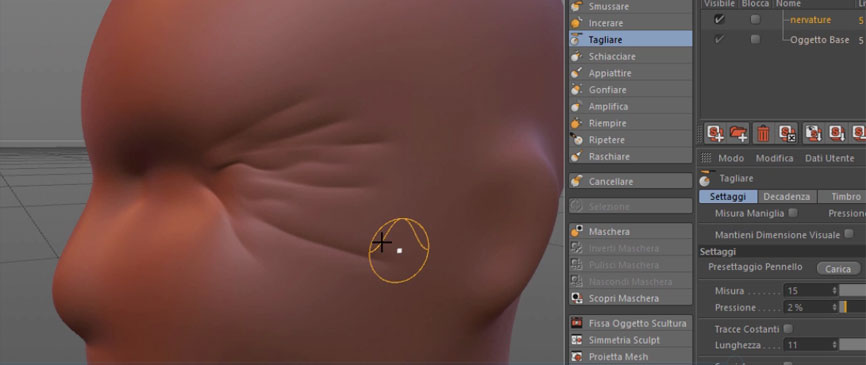Select the Ripetere repeat tool
This screenshot has height=365, width=866.
(x=630, y=140)
